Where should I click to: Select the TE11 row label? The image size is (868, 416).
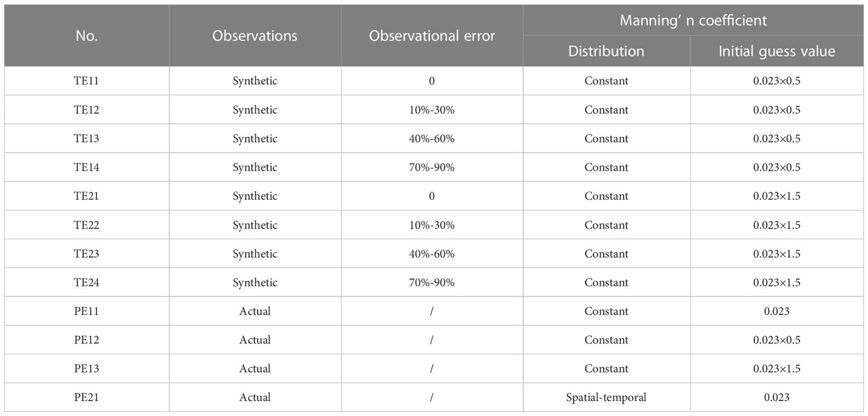pos(87,81)
